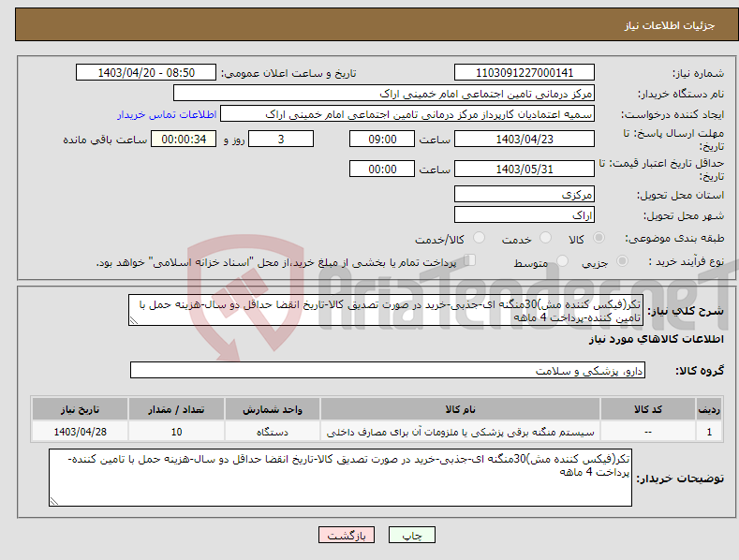Viewport: 739px width, 560px height.
Task: Click the response deadline date 1403/04/23
Action: tap(525, 139)
